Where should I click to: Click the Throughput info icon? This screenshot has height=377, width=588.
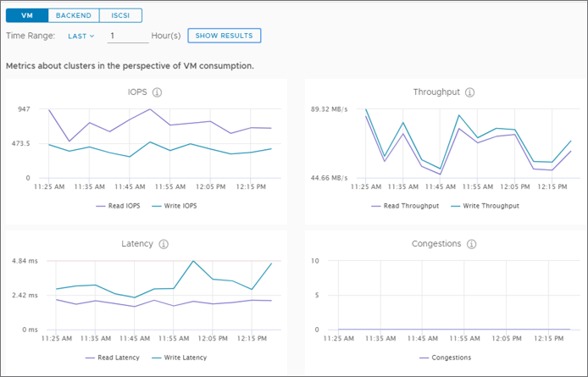click(469, 92)
